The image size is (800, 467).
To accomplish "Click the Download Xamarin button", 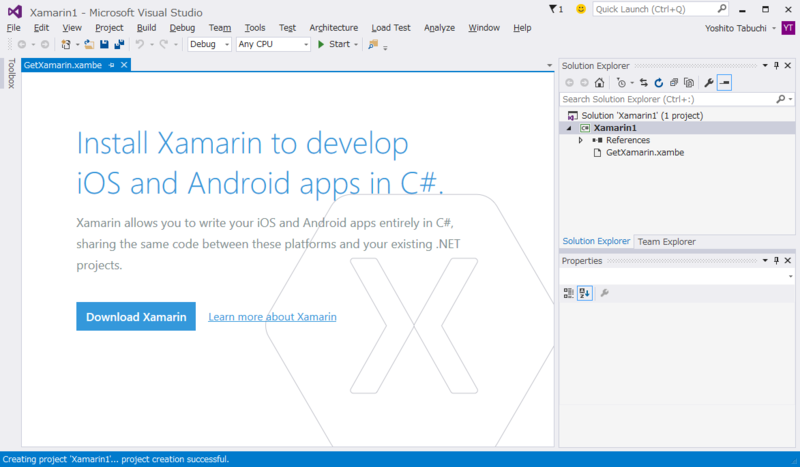I will 136,316.
